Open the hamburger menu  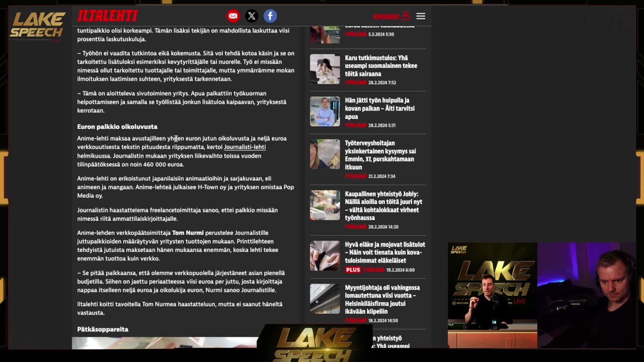pos(421,16)
